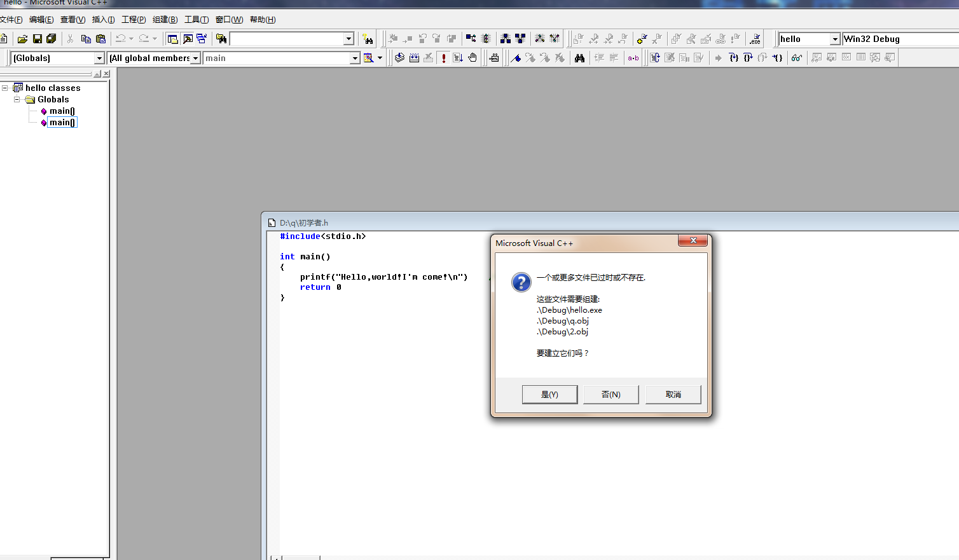959x560 pixels.
Task: Open the 工具(T) menu
Action: (197, 20)
